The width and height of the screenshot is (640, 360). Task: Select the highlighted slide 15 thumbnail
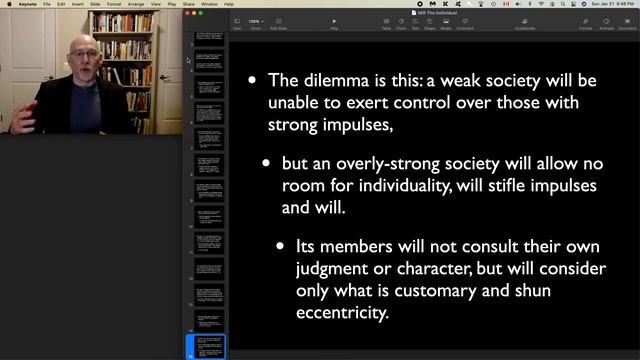(209, 347)
